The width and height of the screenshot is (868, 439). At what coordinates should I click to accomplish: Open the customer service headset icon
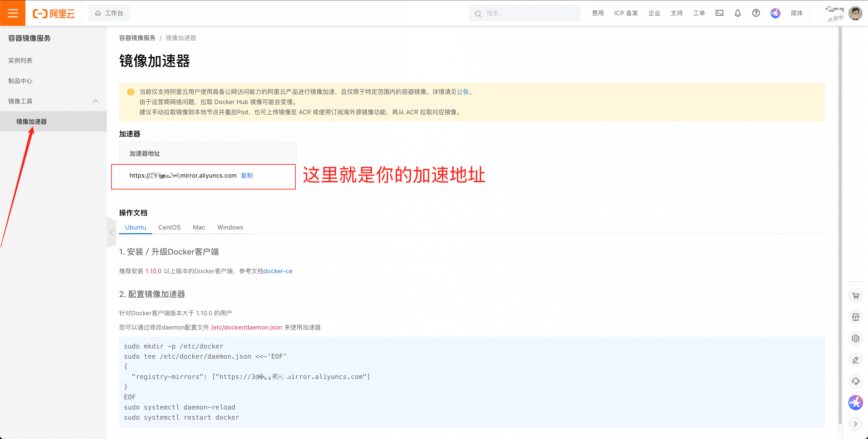(855, 381)
